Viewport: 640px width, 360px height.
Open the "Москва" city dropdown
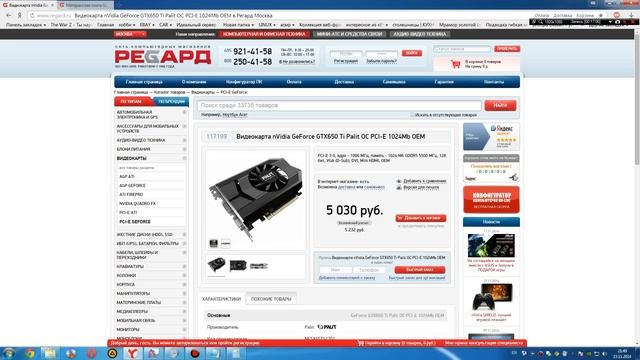[130, 34]
